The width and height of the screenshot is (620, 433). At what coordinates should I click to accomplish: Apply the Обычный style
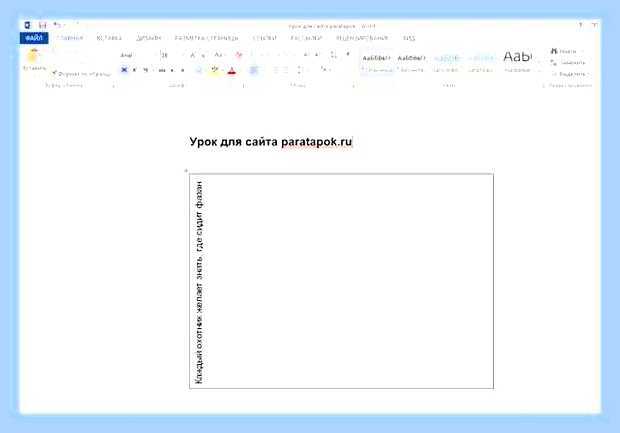(377, 63)
